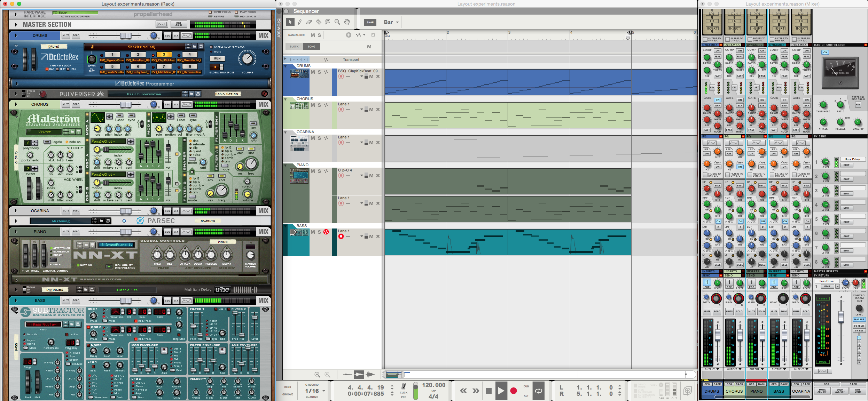The image size is (868, 401).
Task: Enable Loop Playback on Dr. OctoRex
Action: click(x=211, y=47)
